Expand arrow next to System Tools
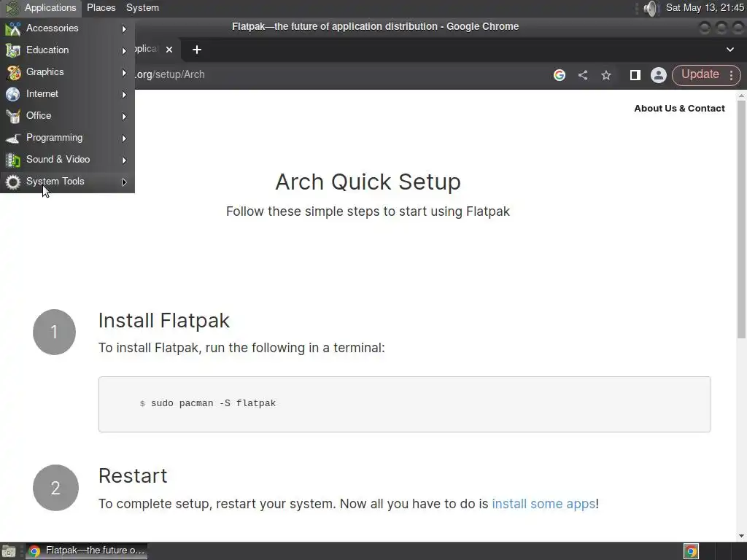 click(x=124, y=182)
